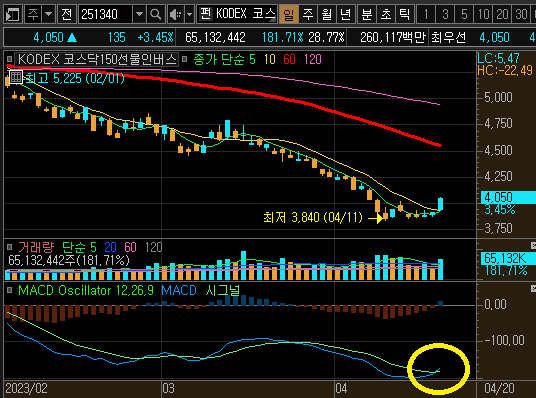536x398 pixels.
Task: Click the stock search magnifier icon
Action: click(156, 14)
